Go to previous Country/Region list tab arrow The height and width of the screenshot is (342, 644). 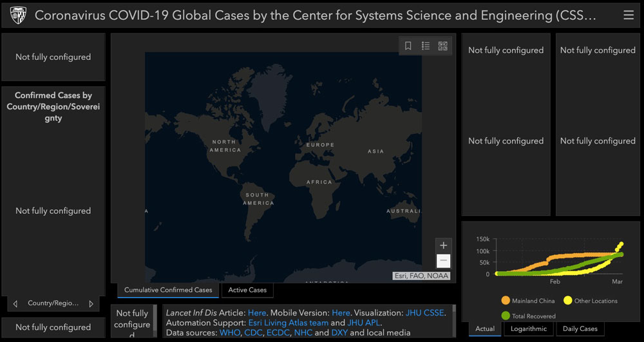point(15,304)
